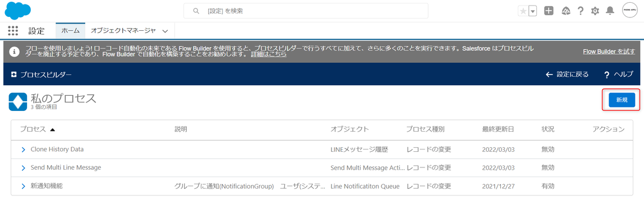Sort by the 最終更新日 column header
The height and width of the screenshot is (205, 644).
coord(498,129)
